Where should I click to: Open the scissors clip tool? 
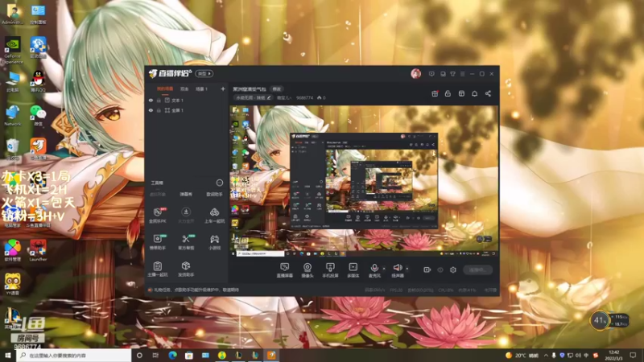[x=186, y=242]
